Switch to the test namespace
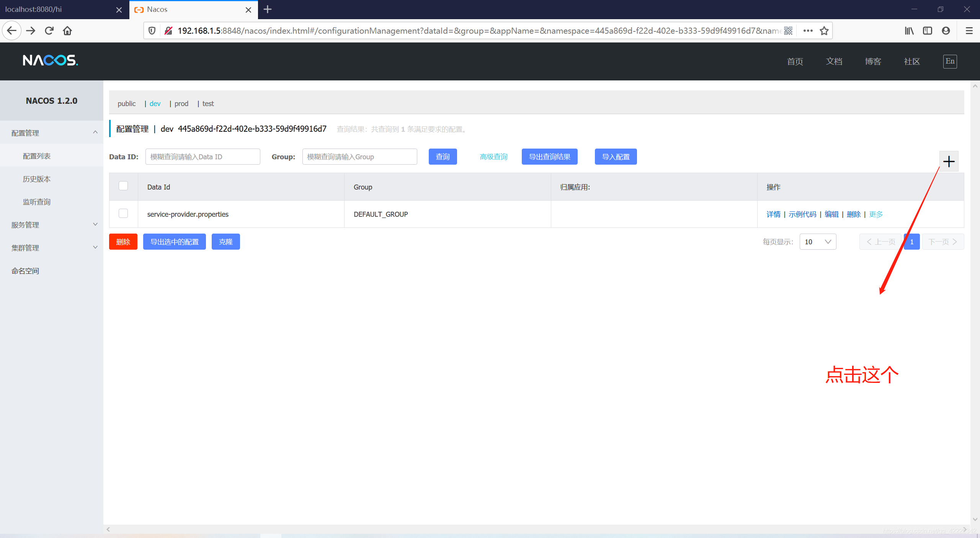The image size is (980, 538). coord(208,103)
